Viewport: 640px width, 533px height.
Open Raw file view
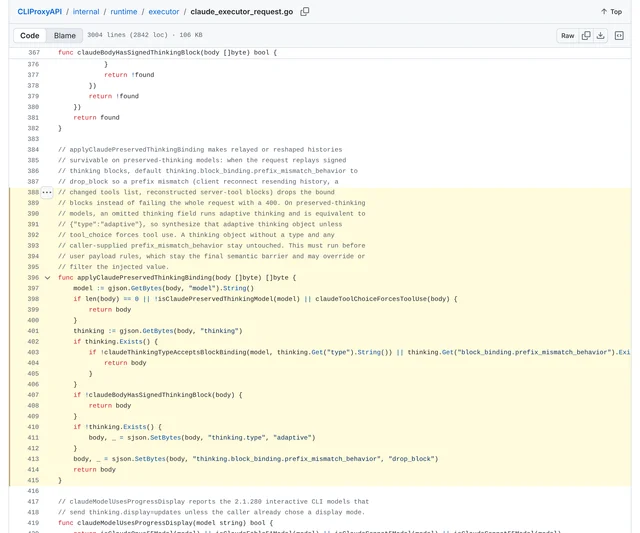pyautogui.click(x=567, y=36)
